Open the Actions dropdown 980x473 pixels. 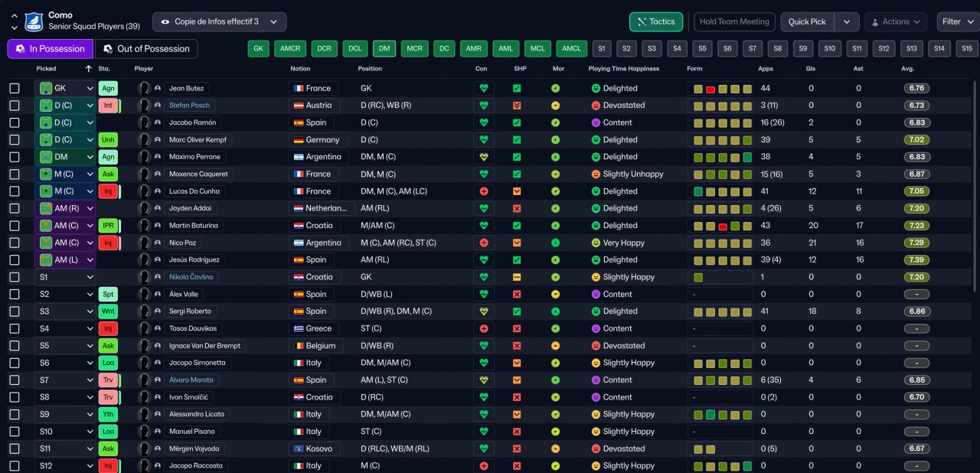click(895, 21)
